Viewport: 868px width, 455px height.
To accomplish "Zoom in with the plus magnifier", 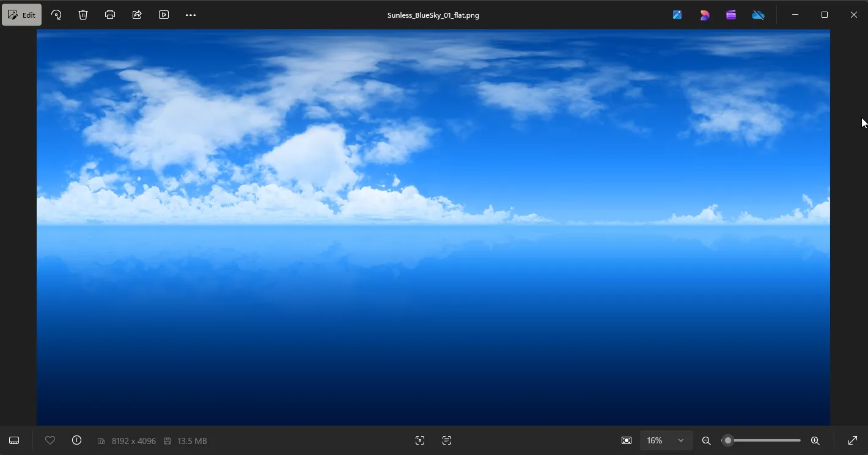I will [x=815, y=440].
